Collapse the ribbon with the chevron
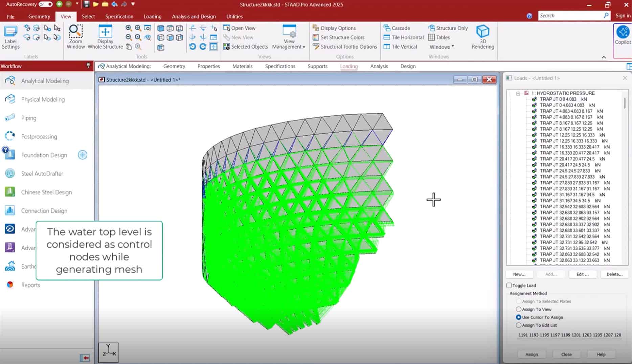This screenshot has height=364, width=632. (x=604, y=57)
